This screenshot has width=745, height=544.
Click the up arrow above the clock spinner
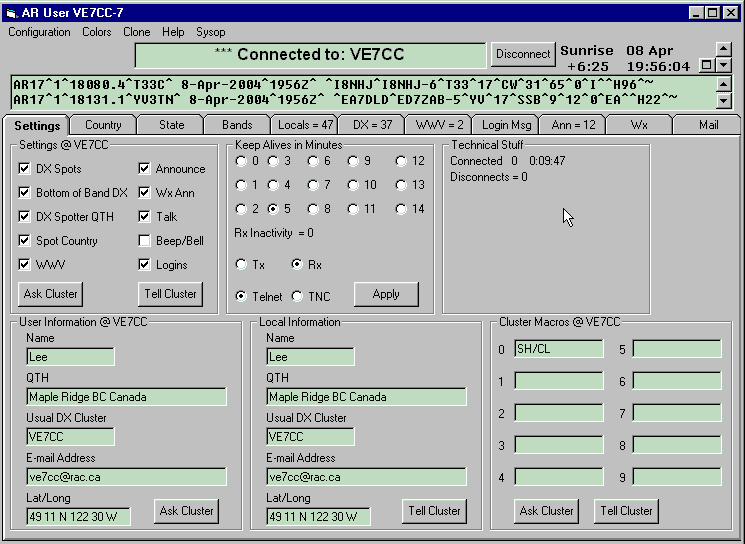726,49
